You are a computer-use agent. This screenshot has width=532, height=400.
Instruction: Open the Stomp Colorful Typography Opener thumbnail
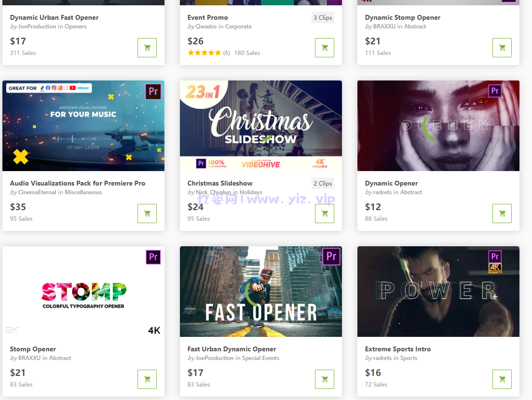point(83,292)
